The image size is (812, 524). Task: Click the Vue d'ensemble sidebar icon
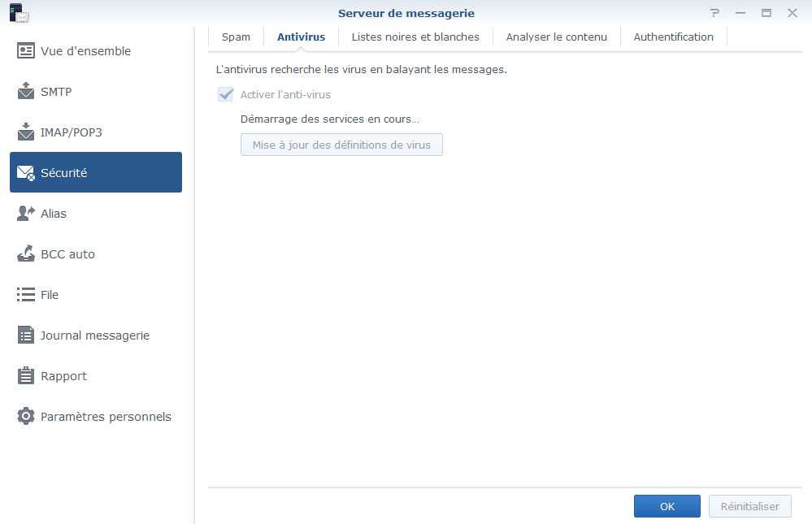(26, 50)
